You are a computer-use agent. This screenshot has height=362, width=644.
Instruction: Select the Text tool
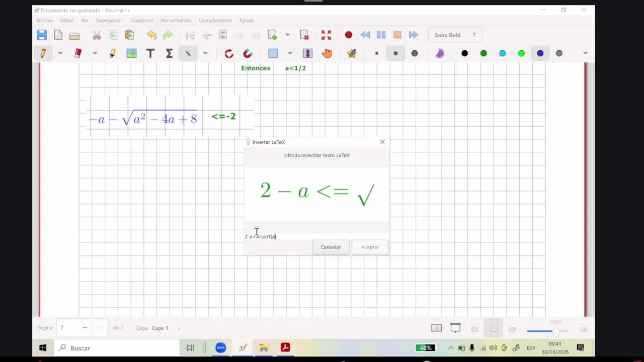coord(150,53)
